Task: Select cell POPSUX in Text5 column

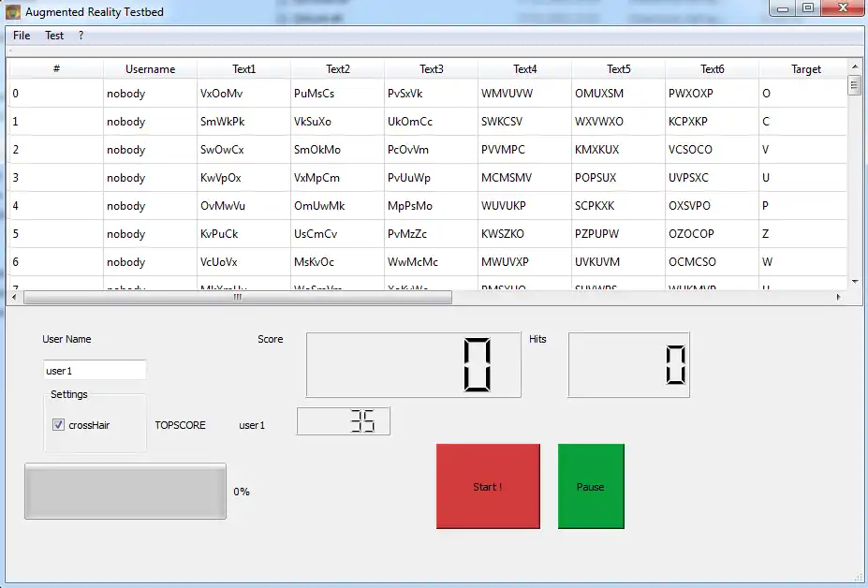Action: tap(618, 178)
